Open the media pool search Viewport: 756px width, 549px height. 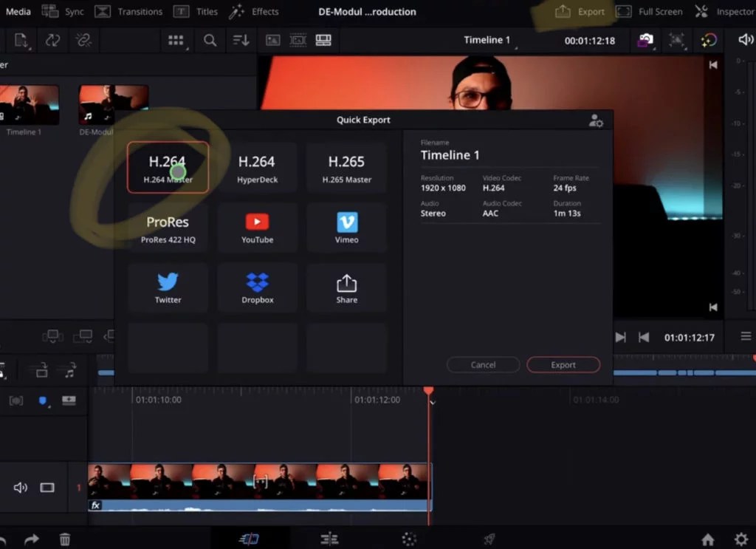click(210, 40)
